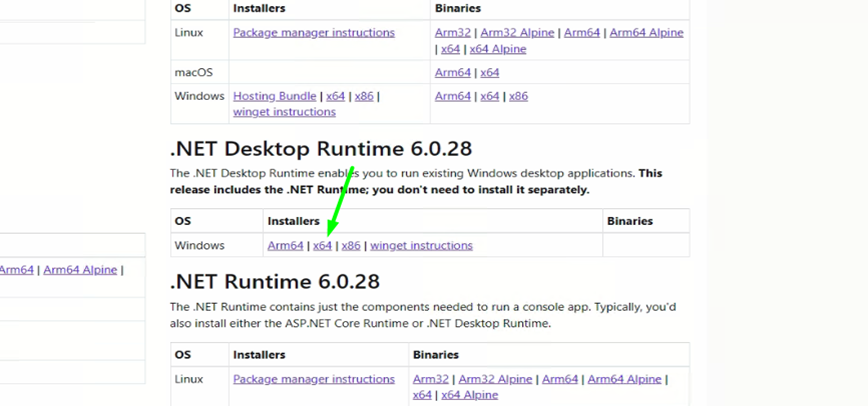Image resolution: width=868 pixels, height=406 pixels.
Task: Click Binaries header in top table
Action: coord(458,8)
